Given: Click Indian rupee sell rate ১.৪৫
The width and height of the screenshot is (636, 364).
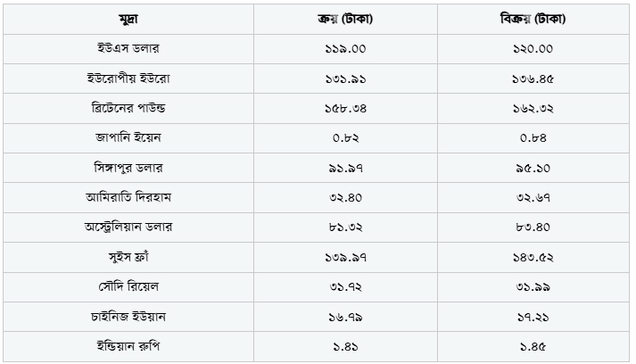Looking at the screenshot, I should click(x=533, y=346).
